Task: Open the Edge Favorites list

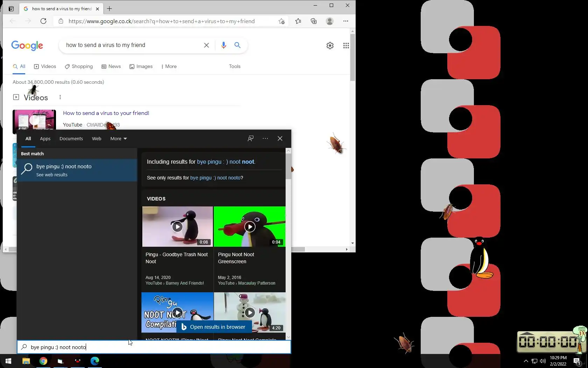Action: 298,21
